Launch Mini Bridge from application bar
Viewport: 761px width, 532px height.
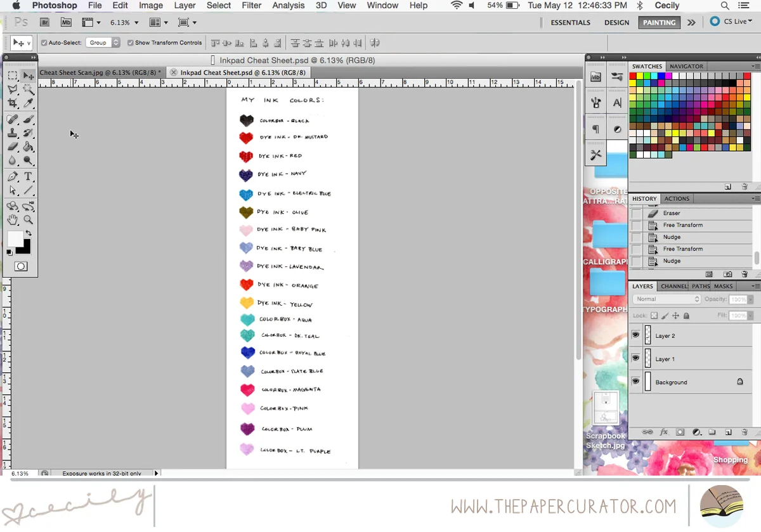click(x=66, y=22)
